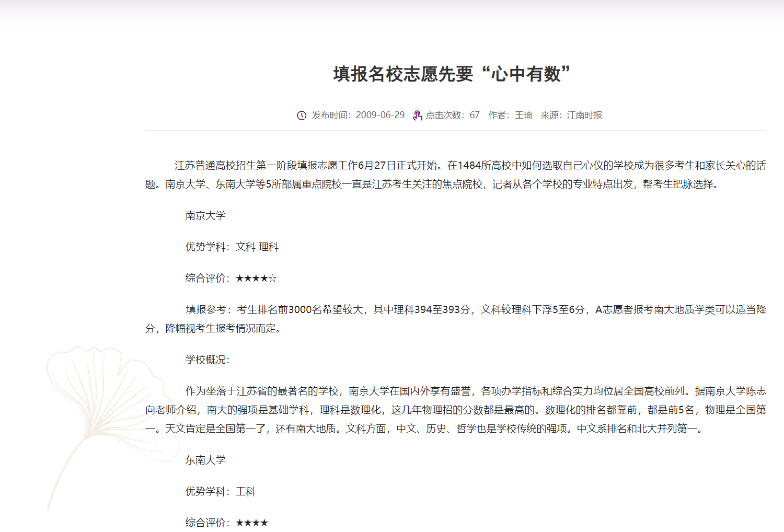784x532 pixels.
Task: Click the hand pointer icon beside 点击次数
Action: coord(417,115)
